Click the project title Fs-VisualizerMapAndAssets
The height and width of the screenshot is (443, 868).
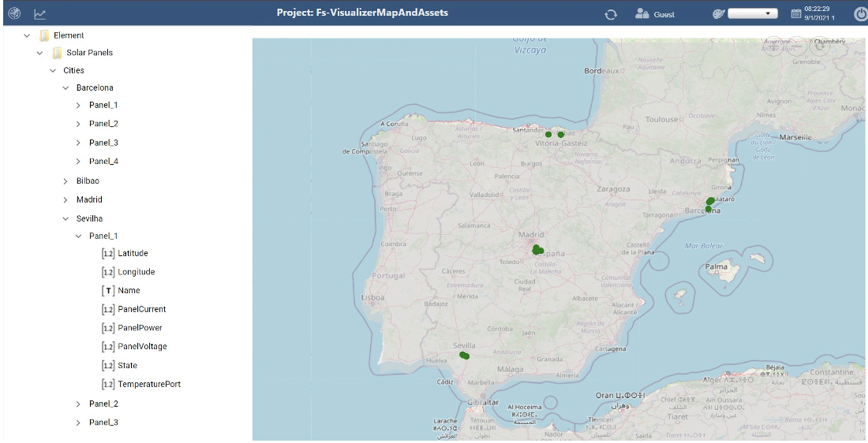pyautogui.click(x=363, y=12)
